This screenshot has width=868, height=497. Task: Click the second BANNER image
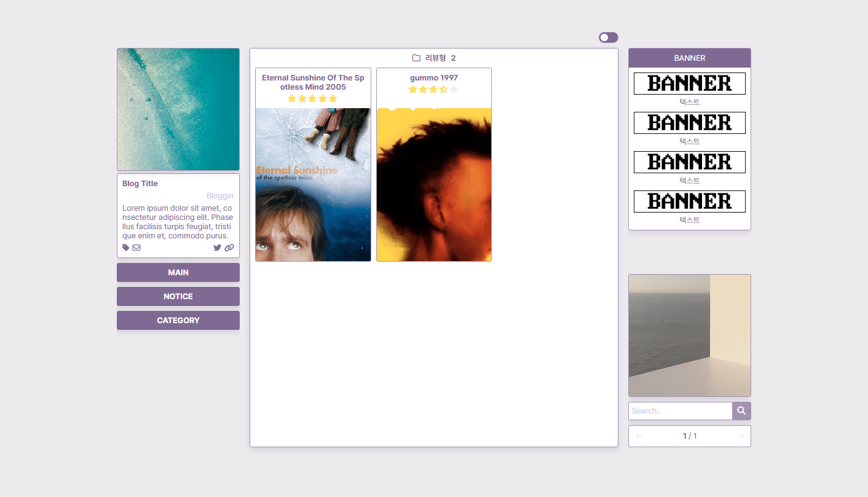(690, 123)
